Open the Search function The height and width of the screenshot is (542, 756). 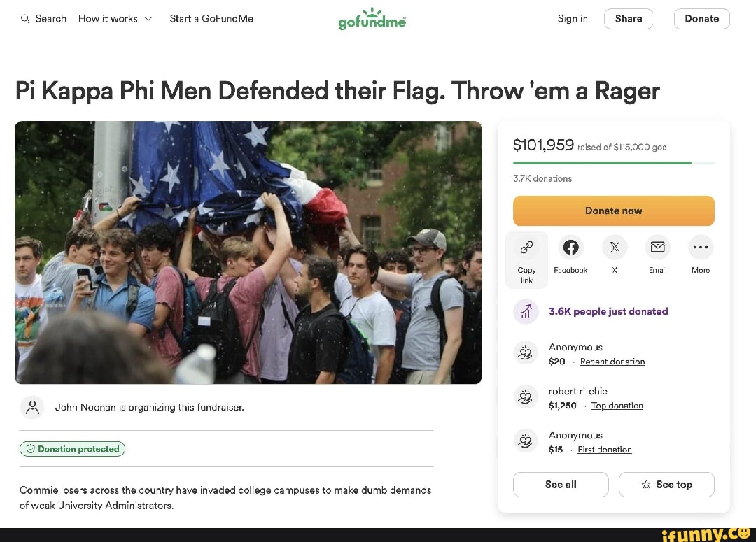(43, 19)
